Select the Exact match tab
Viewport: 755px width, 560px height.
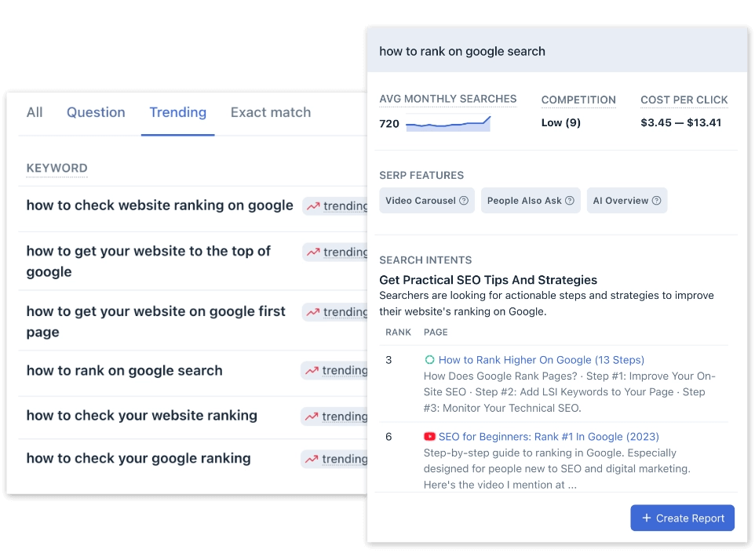click(271, 112)
